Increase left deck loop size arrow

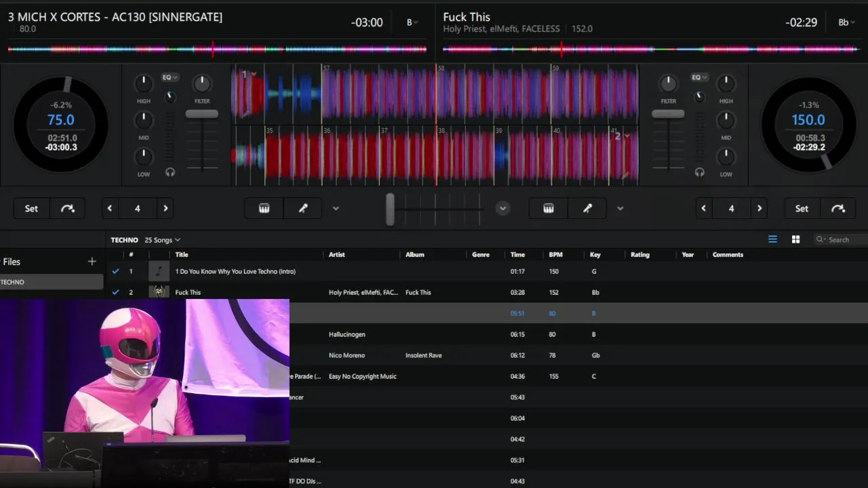click(165, 208)
